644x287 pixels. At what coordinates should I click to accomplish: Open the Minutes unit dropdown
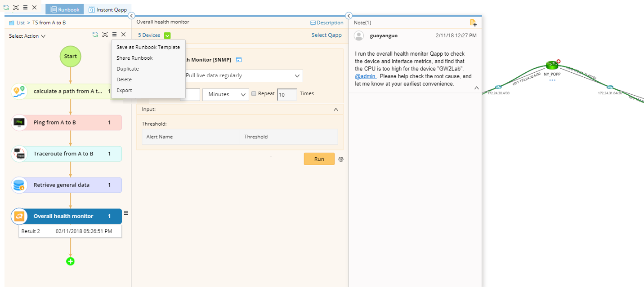pyautogui.click(x=226, y=94)
